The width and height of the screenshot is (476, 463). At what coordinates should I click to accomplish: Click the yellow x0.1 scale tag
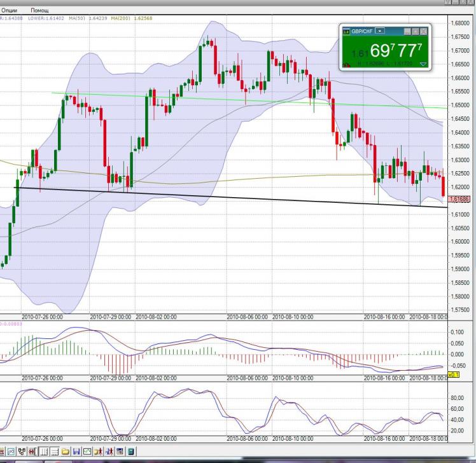coord(454,375)
